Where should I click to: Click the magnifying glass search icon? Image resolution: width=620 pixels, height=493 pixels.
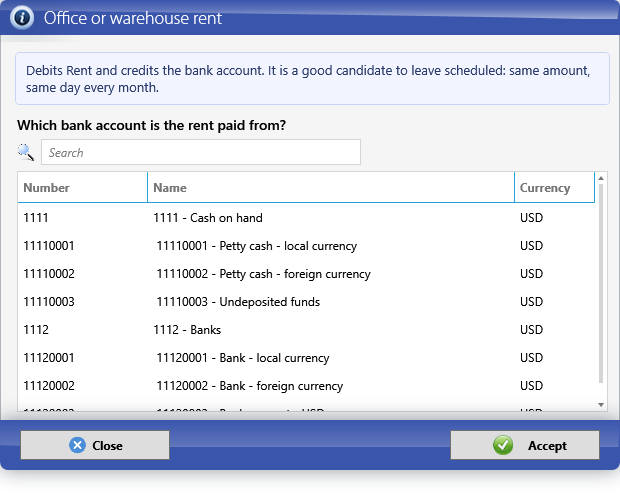pos(26,152)
